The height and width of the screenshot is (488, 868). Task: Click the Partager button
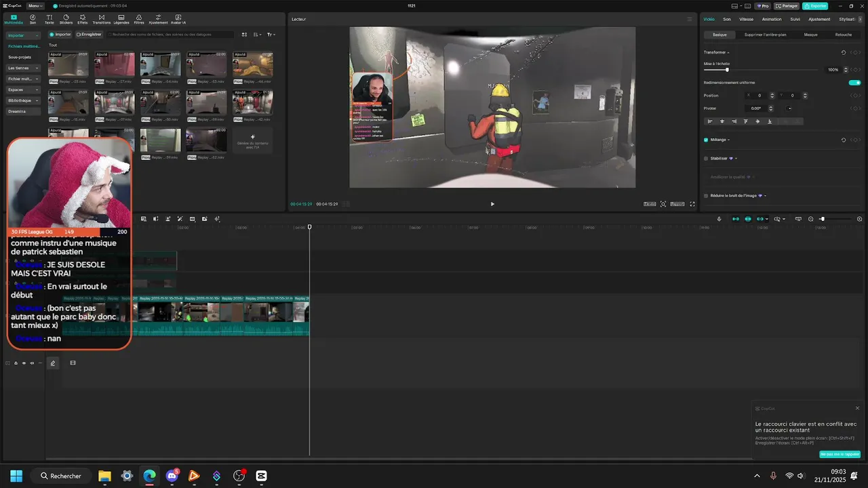coord(787,5)
